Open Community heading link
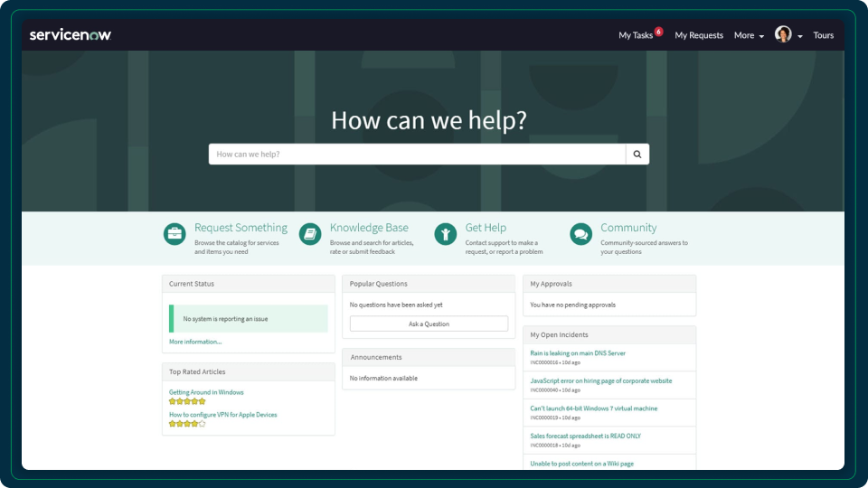868x488 pixels. tap(628, 228)
